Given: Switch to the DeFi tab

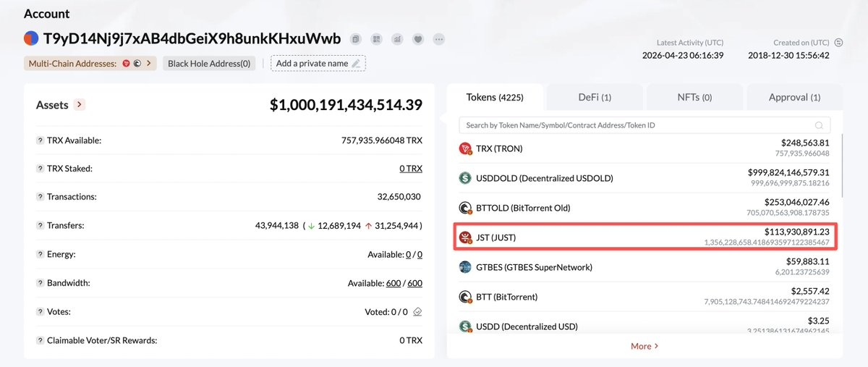Looking at the screenshot, I should pyautogui.click(x=595, y=97).
